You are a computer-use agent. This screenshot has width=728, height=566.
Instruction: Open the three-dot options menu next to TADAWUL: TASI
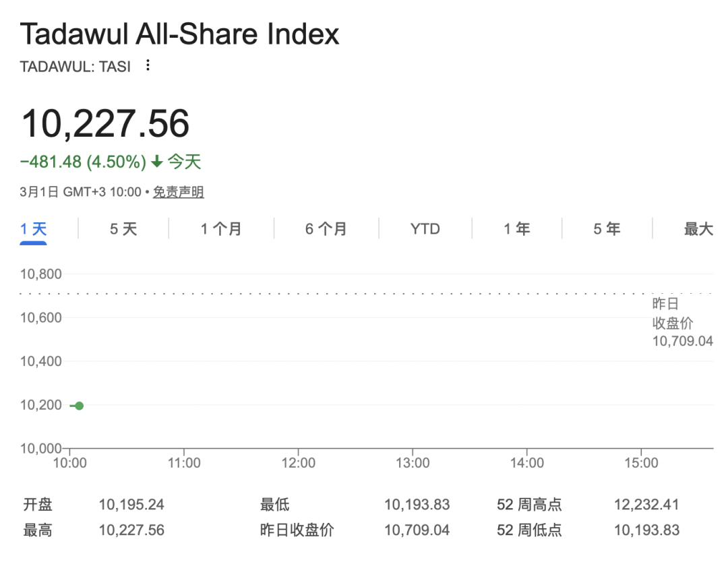pos(147,65)
